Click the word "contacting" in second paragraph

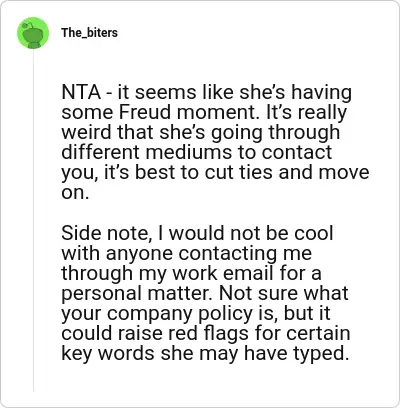[x=228, y=254]
